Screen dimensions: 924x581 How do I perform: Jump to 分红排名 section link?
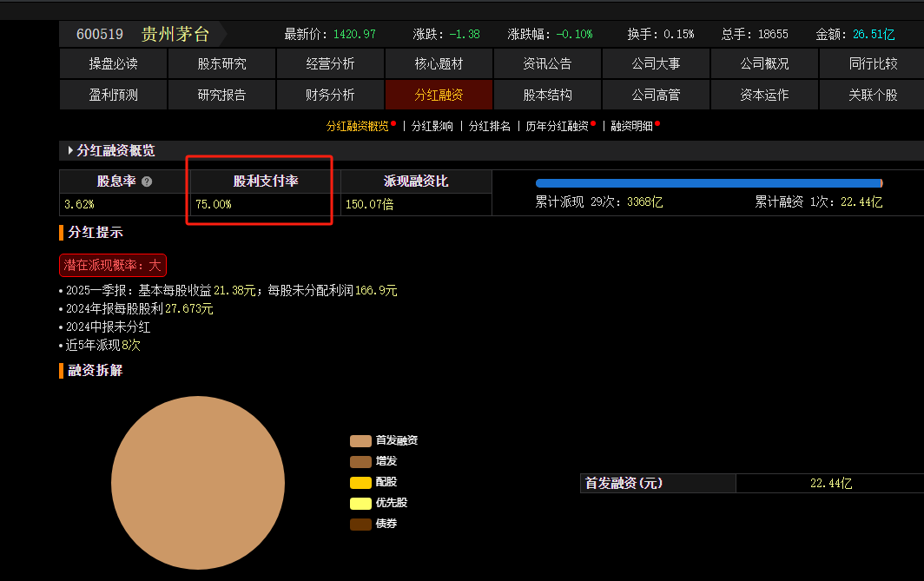click(x=489, y=126)
